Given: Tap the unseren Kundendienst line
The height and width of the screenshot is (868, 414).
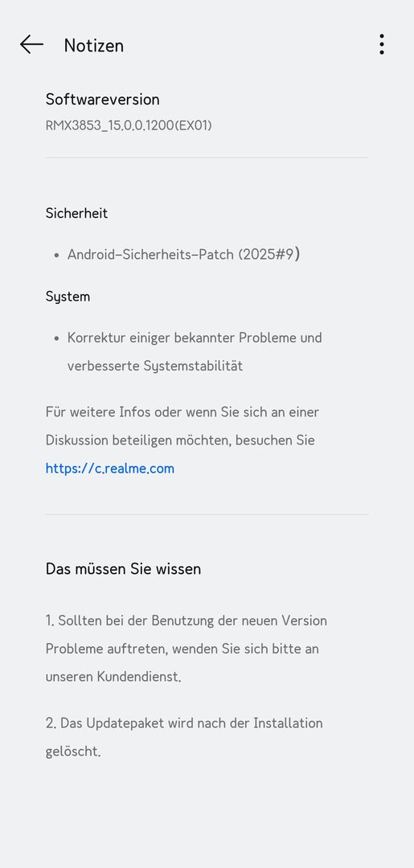Looking at the screenshot, I should pyautogui.click(x=113, y=677).
